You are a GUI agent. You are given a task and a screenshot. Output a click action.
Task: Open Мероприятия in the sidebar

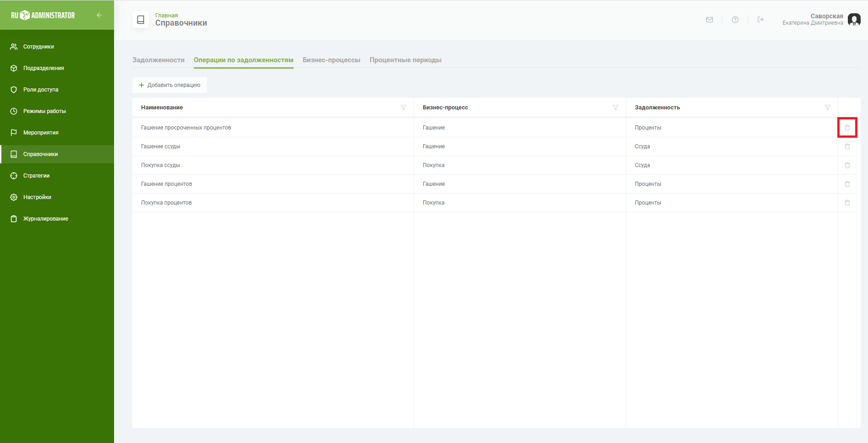(57, 133)
